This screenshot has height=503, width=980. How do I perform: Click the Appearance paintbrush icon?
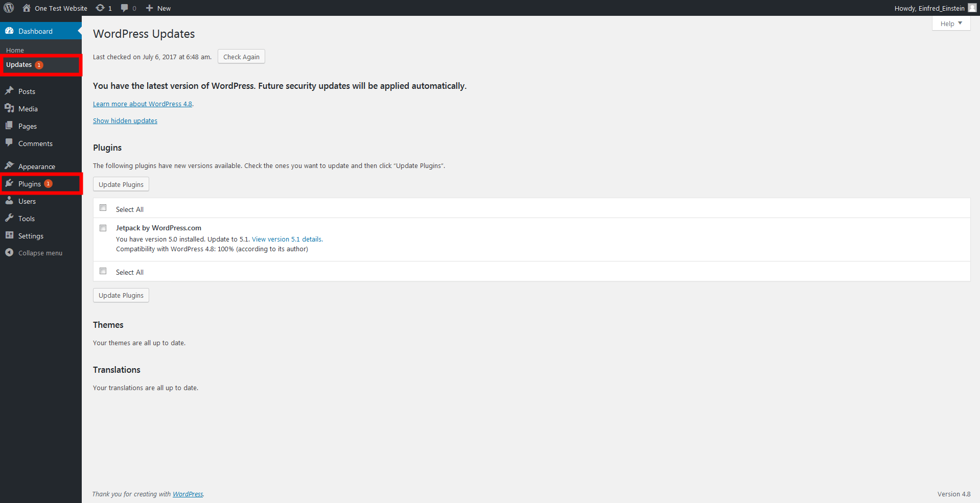pyautogui.click(x=9, y=166)
